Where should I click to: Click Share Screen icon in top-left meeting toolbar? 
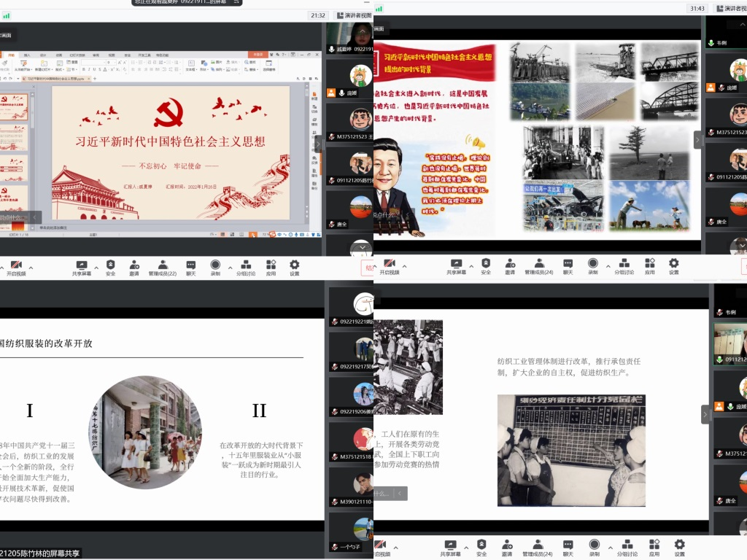click(82, 265)
